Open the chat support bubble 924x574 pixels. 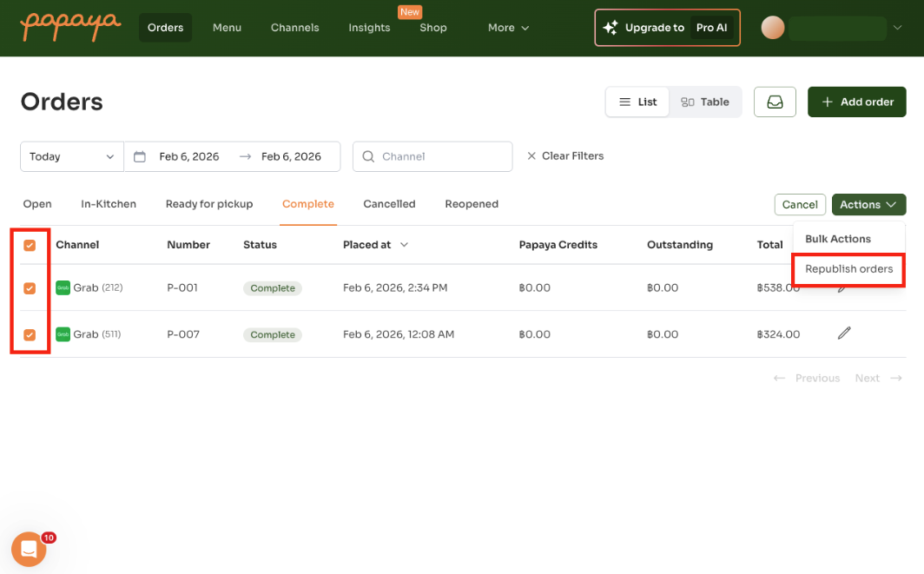pyautogui.click(x=29, y=549)
